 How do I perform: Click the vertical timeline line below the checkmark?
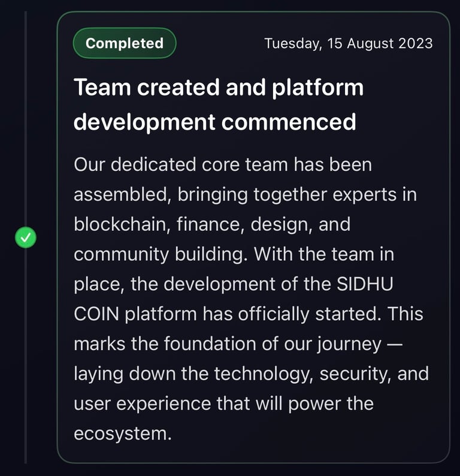pyautogui.click(x=26, y=356)
